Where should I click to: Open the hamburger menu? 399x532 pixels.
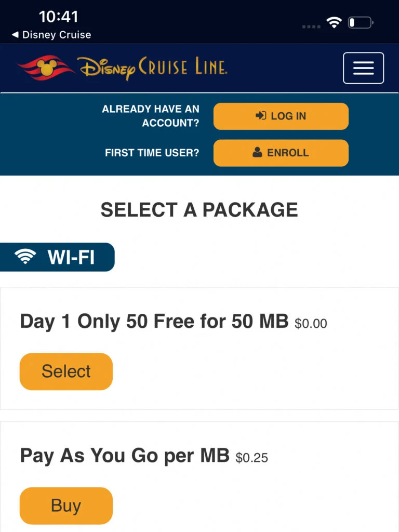pyautogui.click(x=363, y=68)
